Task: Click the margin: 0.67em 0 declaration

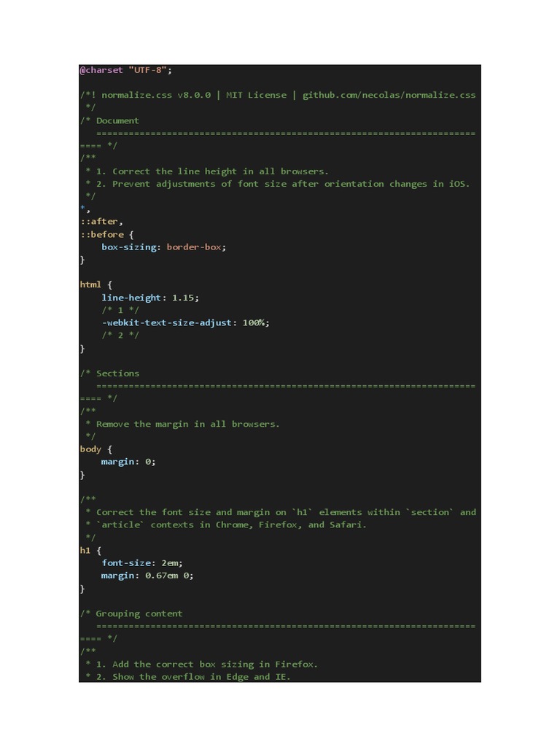Action: (147, 576)
